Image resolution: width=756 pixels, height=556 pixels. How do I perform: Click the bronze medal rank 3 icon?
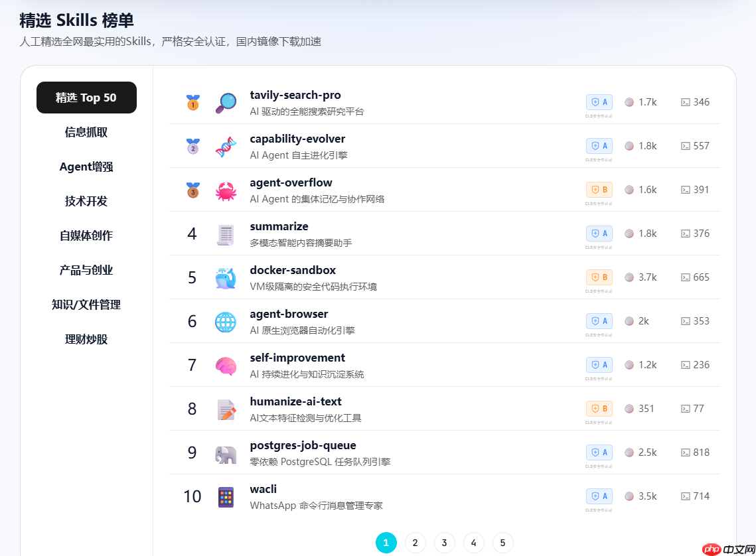click(193, 190)
